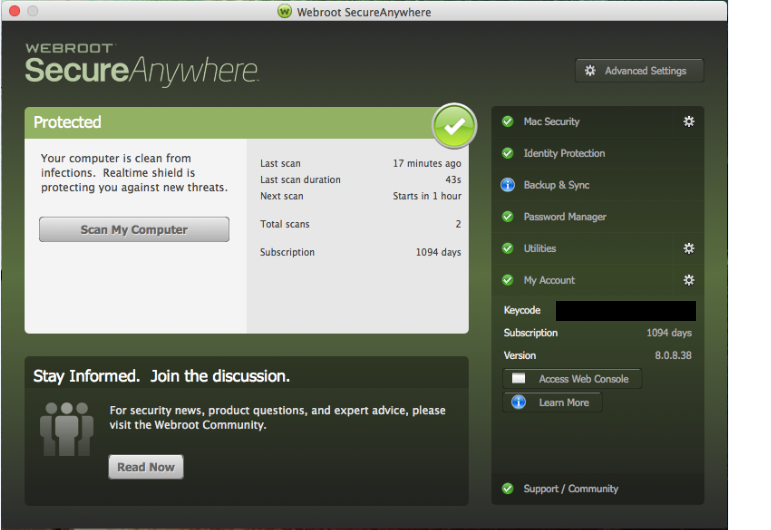Click the envelope icon in Access Web Console
The height and width of the screenshot is (530, 771).
coord(518,379)
